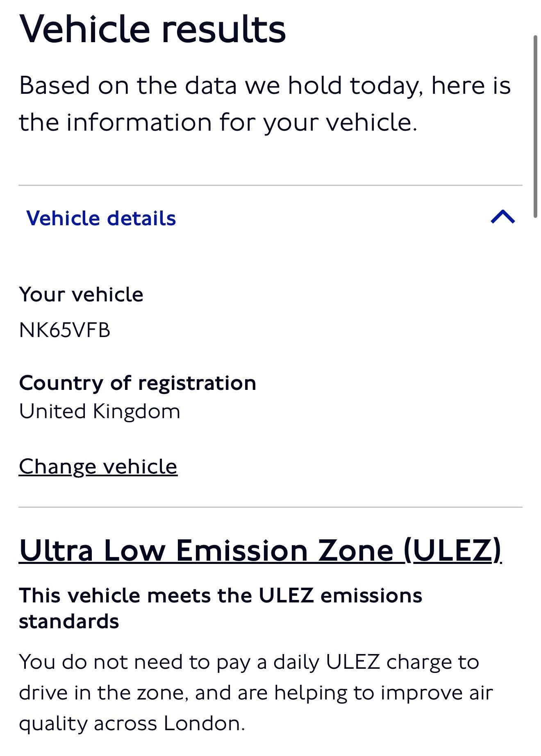Viewport: 541px width, 756px height.
Task: Click the bold 'This vehicle meets' statement
Action: (220, 595)
